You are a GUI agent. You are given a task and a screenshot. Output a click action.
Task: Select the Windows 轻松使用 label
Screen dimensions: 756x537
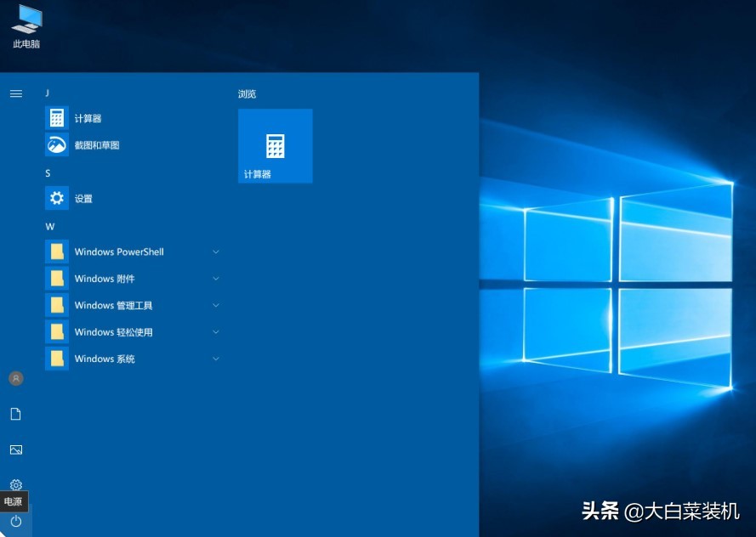click(x=113, y=332)
